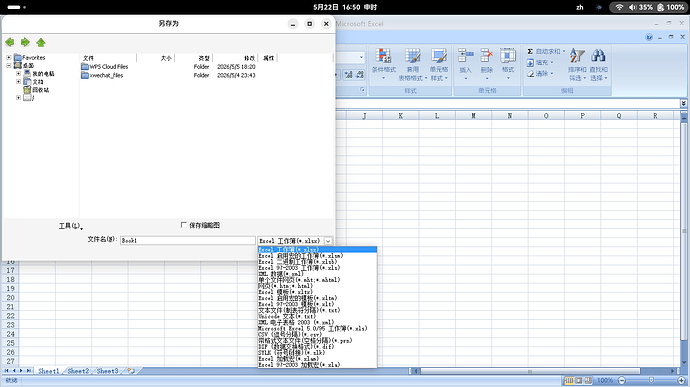This screenshot has width=690, height=387.
Task: Switch to the Sheet2 worksheet tab
Action: (78, 371)
